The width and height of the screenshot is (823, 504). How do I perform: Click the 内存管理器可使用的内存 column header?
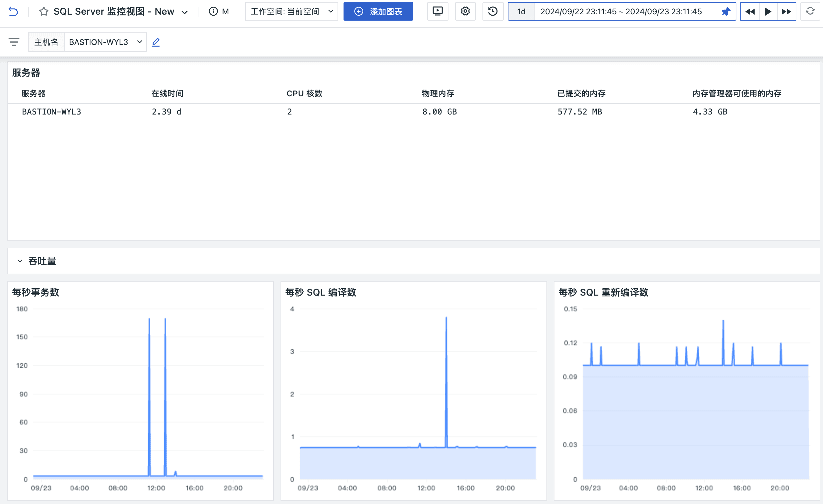point(737,93)
